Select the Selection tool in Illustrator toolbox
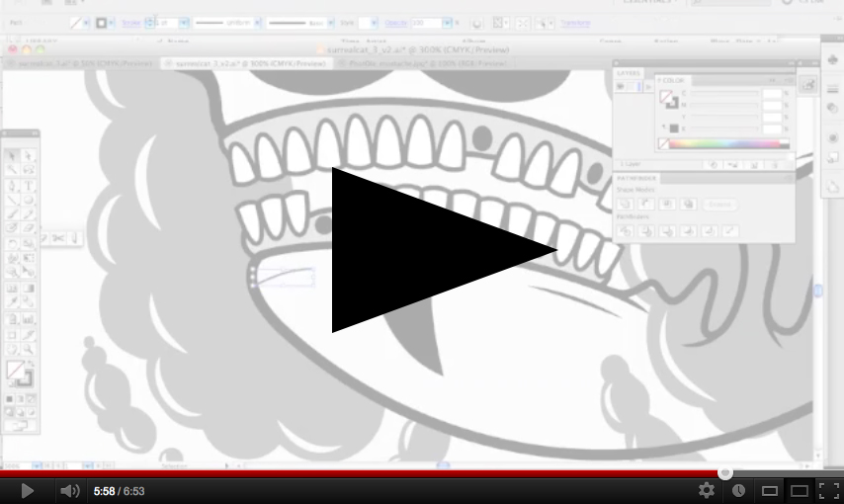 click(x=12, y=155)
